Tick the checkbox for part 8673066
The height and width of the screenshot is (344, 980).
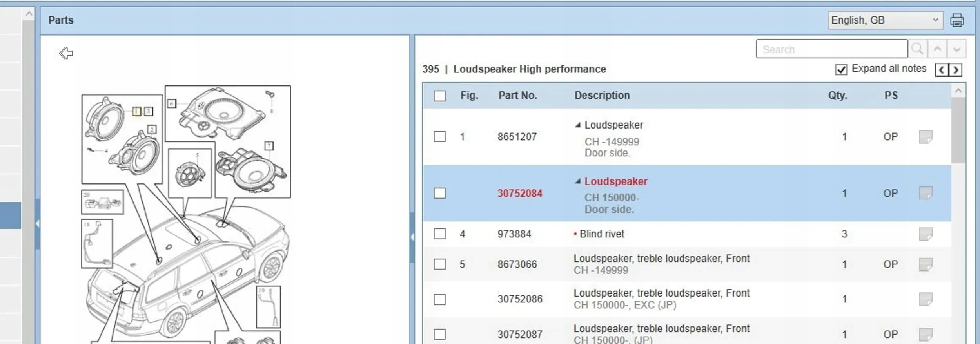(440, 264)
